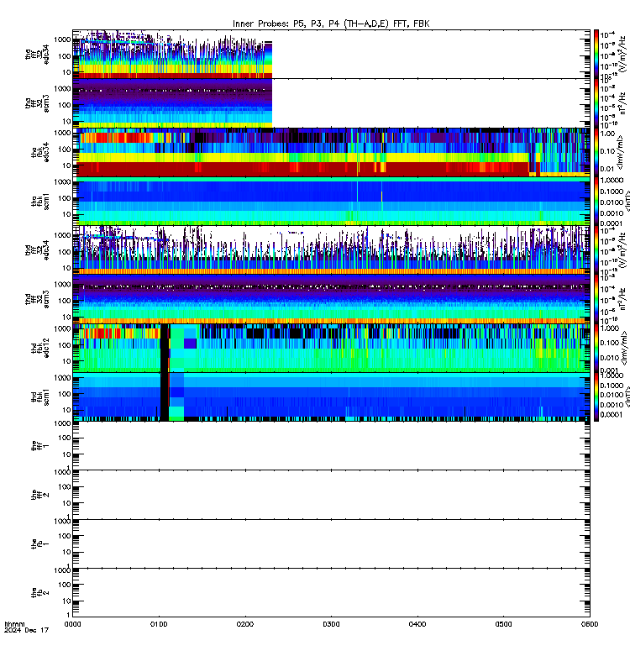
Task: Select the thd fbk edc12 axis label
Action: [40, 349]
